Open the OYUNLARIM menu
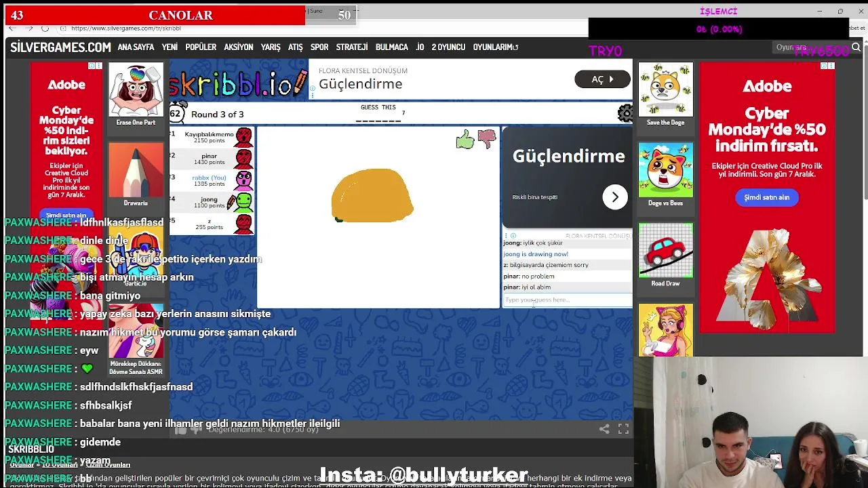This screenshot has width=868, height=488. (496, 47)
